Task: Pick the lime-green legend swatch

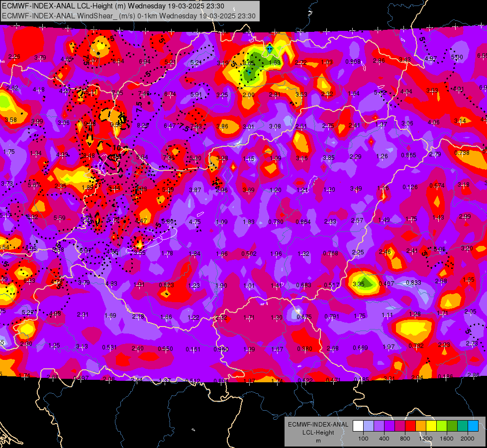Action: click(442, 426)
